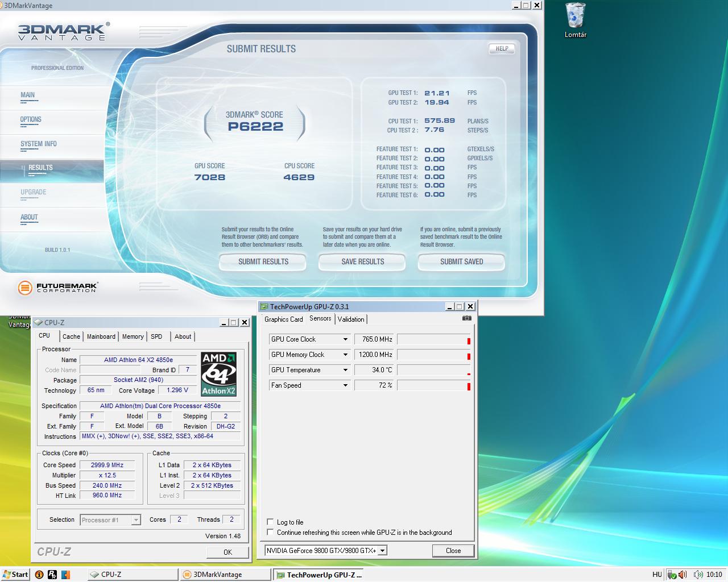Enable the Log to file checkbox
This screenshot has height=582, width=728.
pyautogui.click(x=270, y=522)
